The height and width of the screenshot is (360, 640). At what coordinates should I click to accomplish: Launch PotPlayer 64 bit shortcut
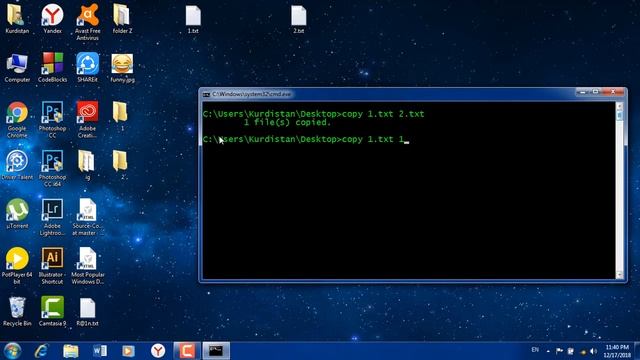[17, 265]
